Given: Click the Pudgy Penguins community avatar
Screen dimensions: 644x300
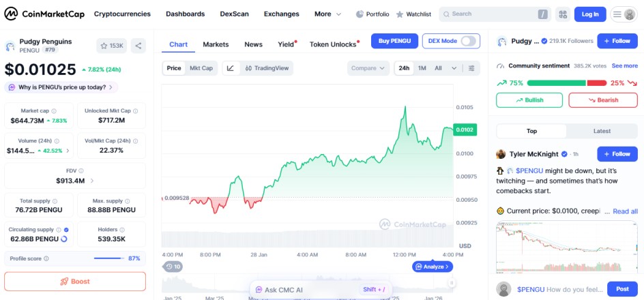Looking at the screenshot, I should (501, 41).
